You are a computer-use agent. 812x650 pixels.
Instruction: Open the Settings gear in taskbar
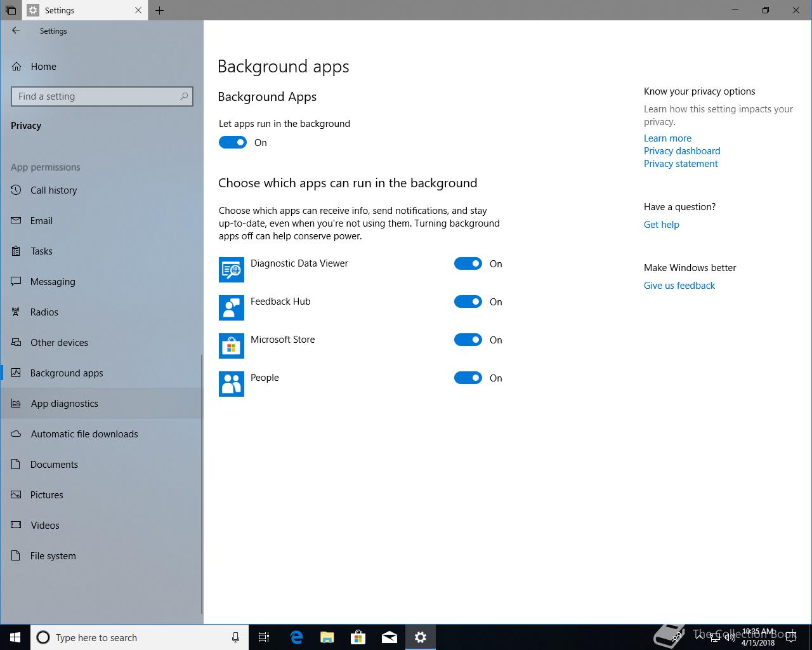point(421,637)
